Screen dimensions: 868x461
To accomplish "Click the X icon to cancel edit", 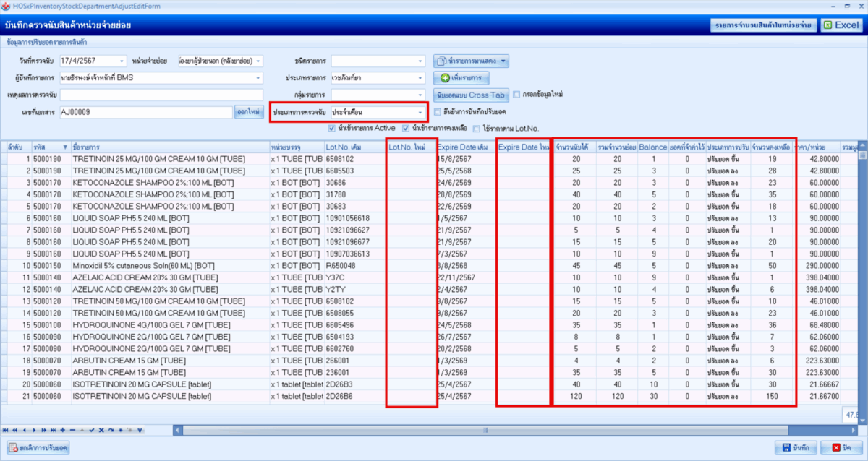I will click(101, 431).
